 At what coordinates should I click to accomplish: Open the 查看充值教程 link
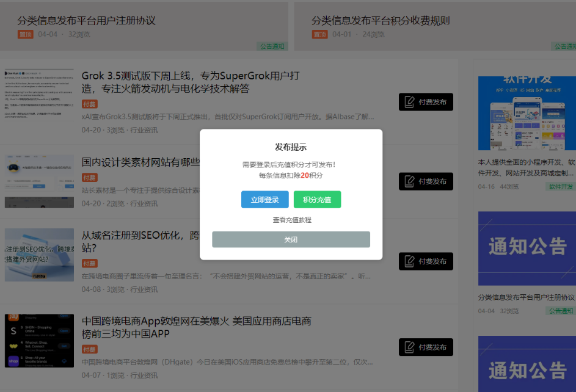292,220
